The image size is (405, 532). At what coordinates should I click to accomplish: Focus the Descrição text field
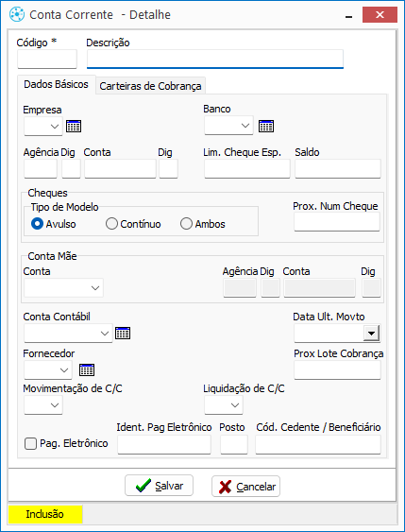[215, 59]
